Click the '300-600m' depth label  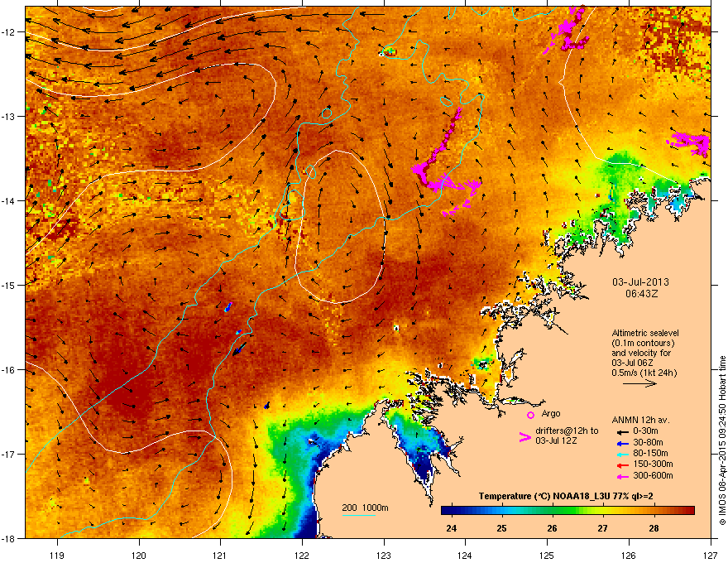(653, 476)
